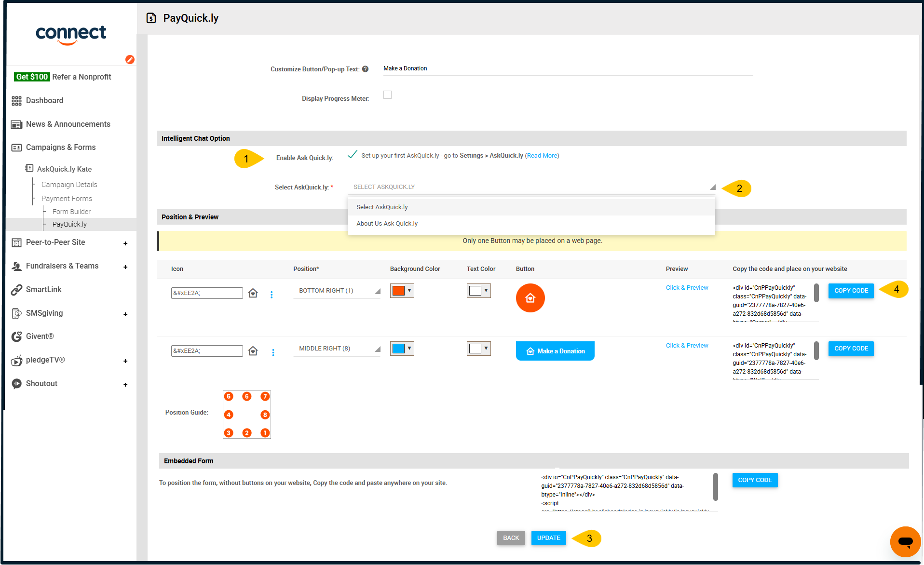Viewport: 924px width, 565px height.
Task: Expand Fundraisers & Teams plus sign
Action: 125,267
